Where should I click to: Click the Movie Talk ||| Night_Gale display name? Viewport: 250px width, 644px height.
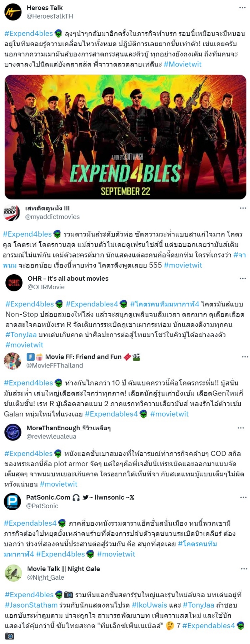click(64, 569)
